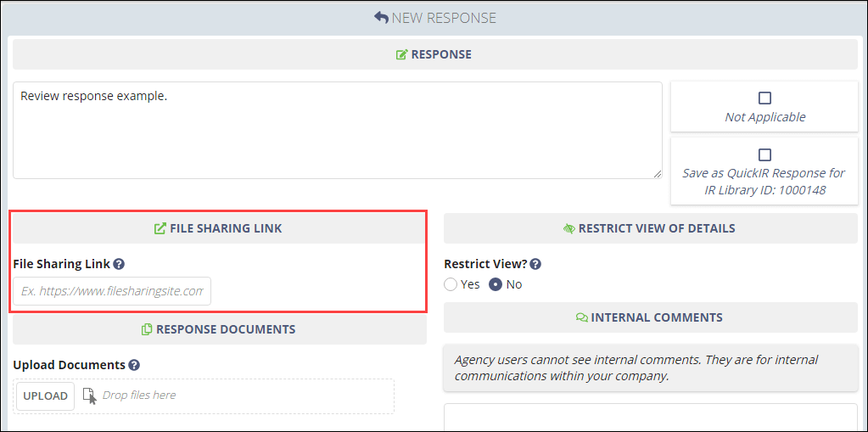Select No for Restrict View
This screenshot has width=868, height=432.
point(496,284)
